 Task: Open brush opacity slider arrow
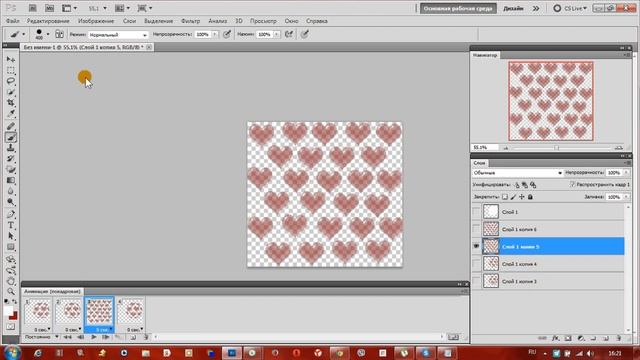point(215,34)
